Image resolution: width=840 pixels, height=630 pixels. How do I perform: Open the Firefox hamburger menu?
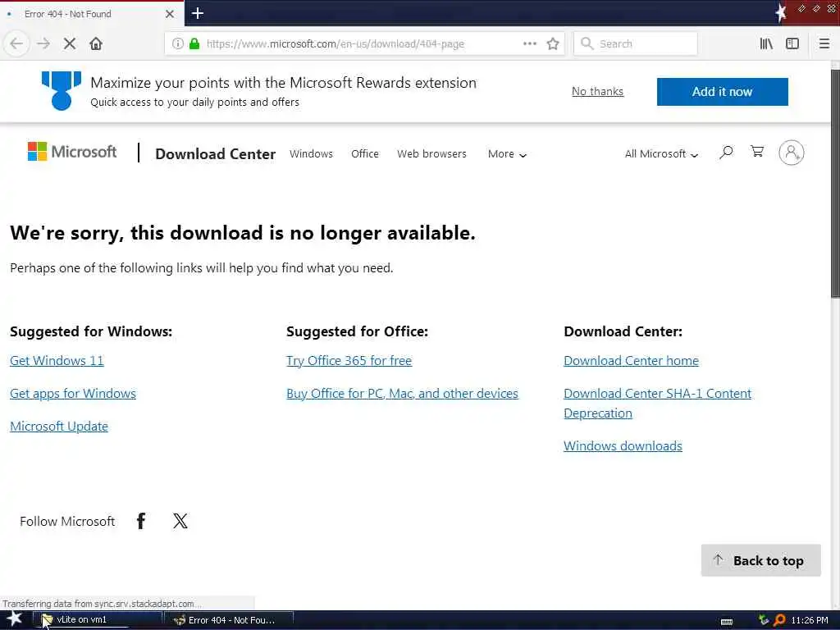(x=824, y=43)
